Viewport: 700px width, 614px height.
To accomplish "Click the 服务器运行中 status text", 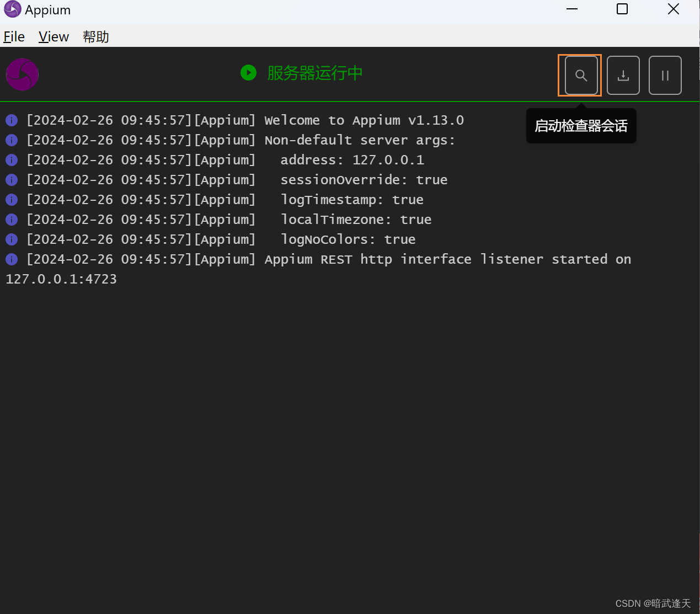I will pos(315,73).
